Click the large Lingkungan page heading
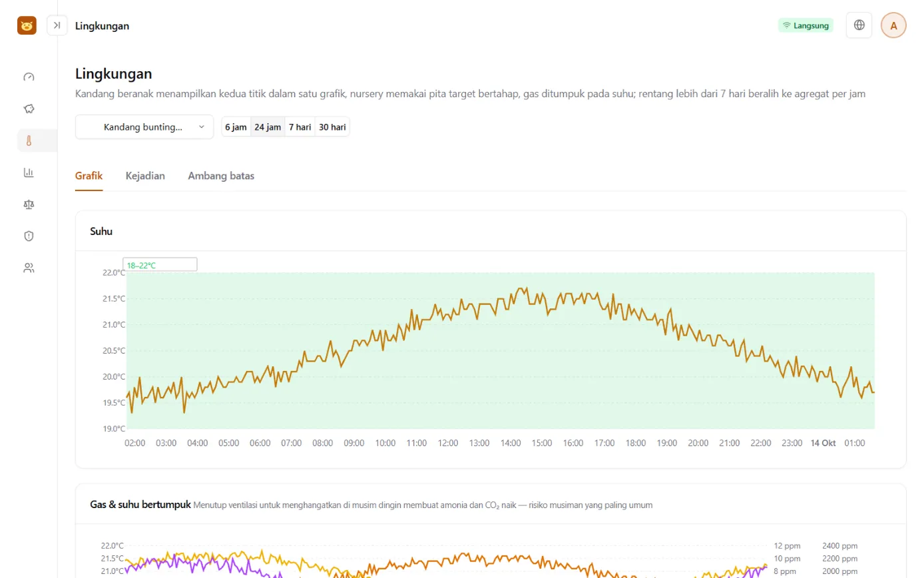Image resolution: width=924 pixels, height=578 pixels. (114, 73)
